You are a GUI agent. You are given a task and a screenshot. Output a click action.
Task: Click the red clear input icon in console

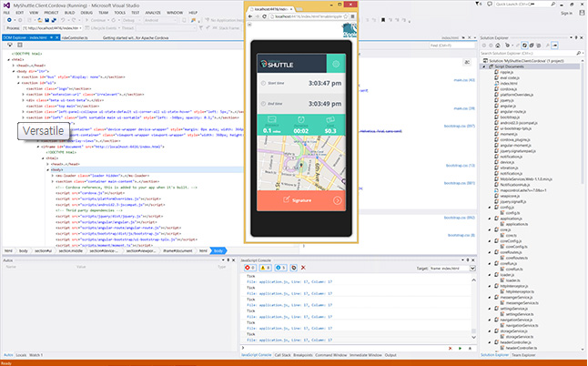pyautogui.click(x=451, y=349)
